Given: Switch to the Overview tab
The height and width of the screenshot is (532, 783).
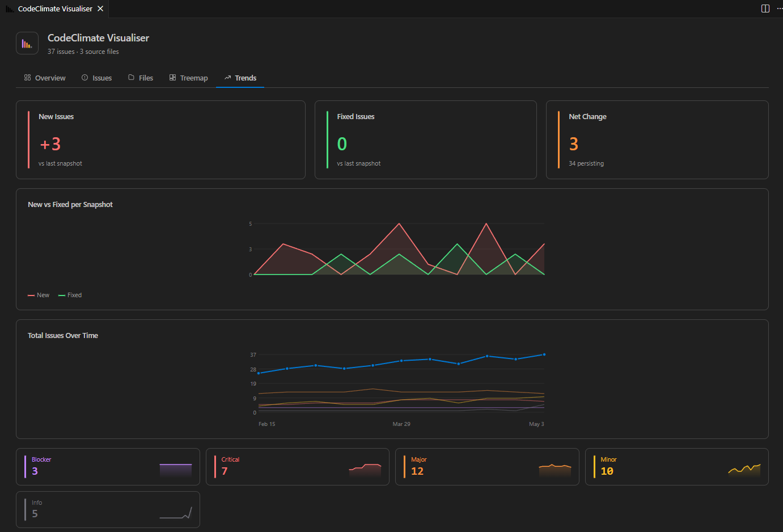Looking at the screenshot, I should [x=45, y=78].
